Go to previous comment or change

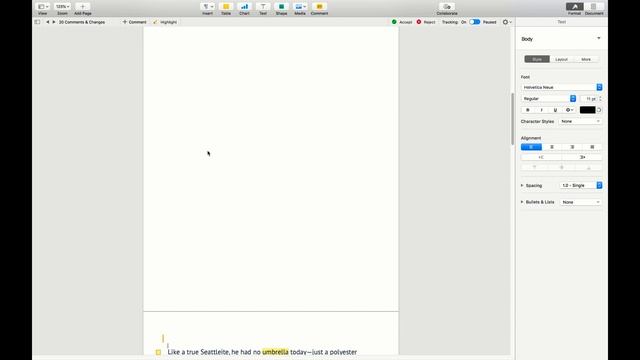[x=48, y=22]
